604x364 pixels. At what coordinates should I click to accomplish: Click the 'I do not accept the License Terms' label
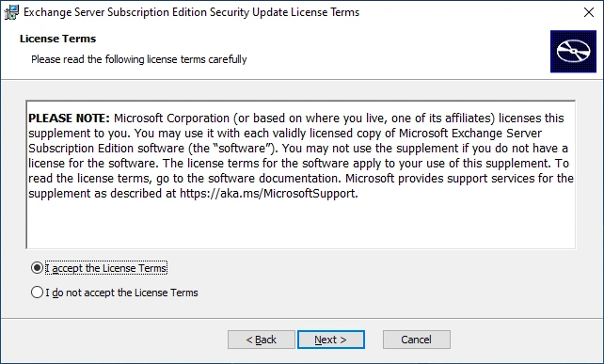121,293
